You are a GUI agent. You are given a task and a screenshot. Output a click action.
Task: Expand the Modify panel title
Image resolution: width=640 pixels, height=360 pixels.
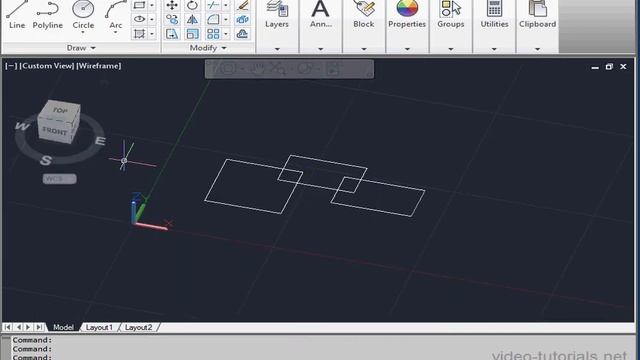click(208, 48)
